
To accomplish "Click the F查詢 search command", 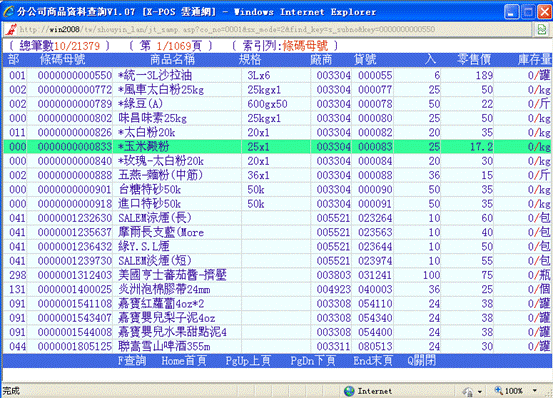I will click(x=132, y=361).
